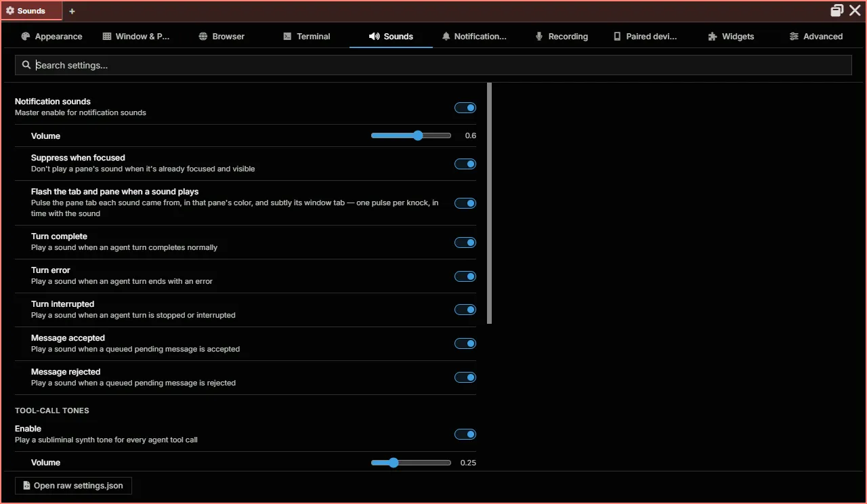This screenshot has width=867, height=504.
Task: Click the Tool-call tones Volume slider
Action: pyautogui.click(x=411, y=463)
